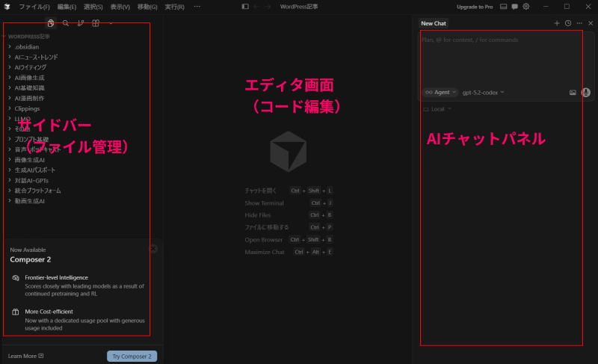
Task: Start a new chat with plus icon
Action: [x=557, y=23]
